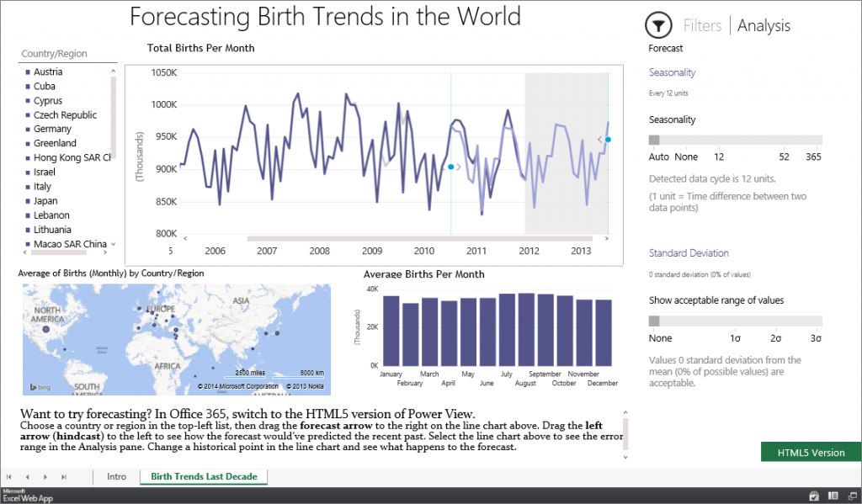The image size is (862, 504).
Task: Switch to the Intro sheet tab
Action: [x=116, y=477]
